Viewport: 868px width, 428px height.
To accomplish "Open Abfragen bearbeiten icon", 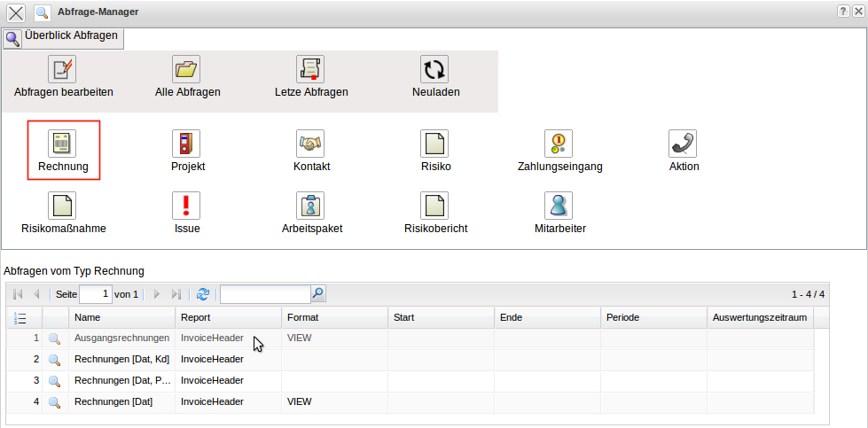I will click(63, 70).
